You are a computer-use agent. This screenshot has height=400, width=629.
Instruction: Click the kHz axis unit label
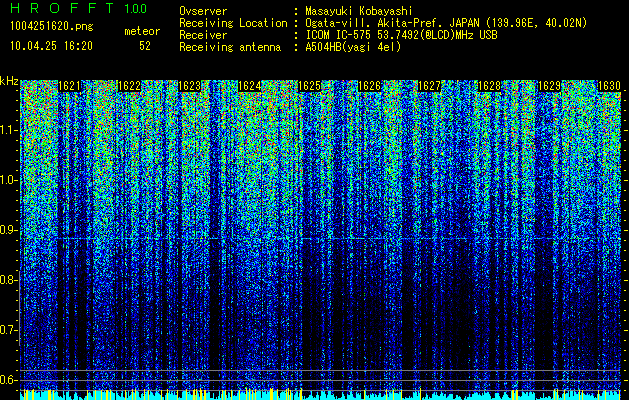pyautogui.click(x=9, y=81)
